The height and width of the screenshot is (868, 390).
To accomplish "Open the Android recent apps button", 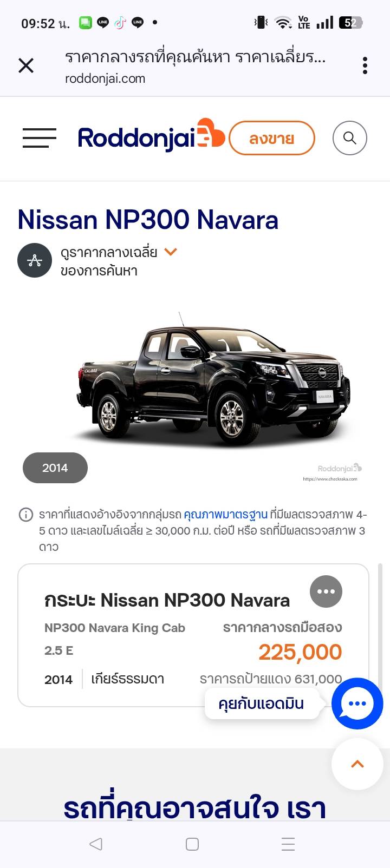I will [x=288, y=844].
